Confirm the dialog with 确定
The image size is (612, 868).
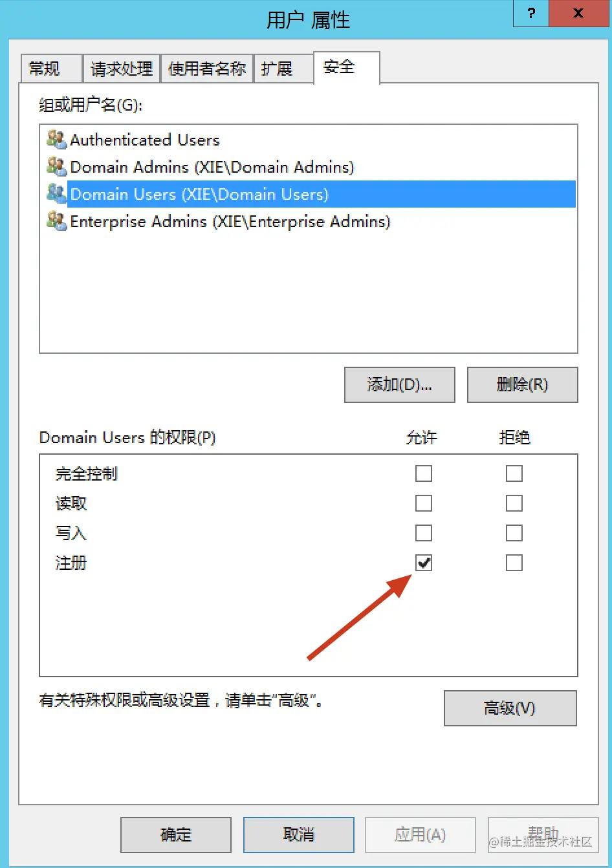pyautogui.click(x=176, y=834)
